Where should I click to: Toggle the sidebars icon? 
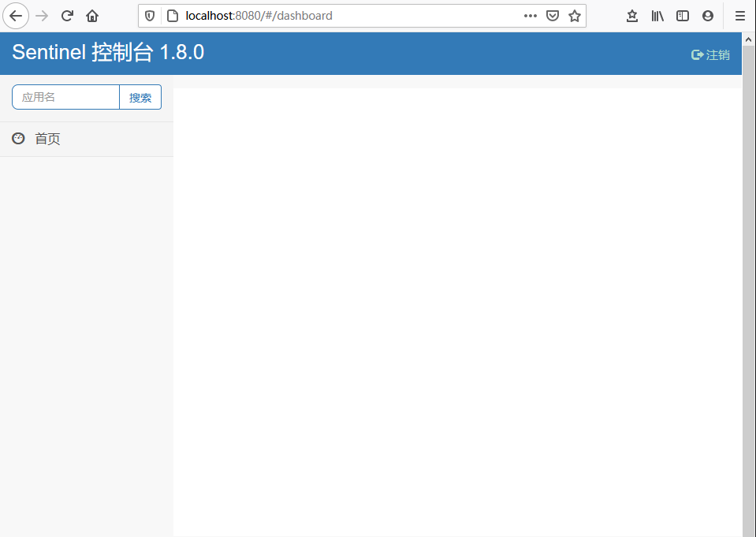coord(683,16)
